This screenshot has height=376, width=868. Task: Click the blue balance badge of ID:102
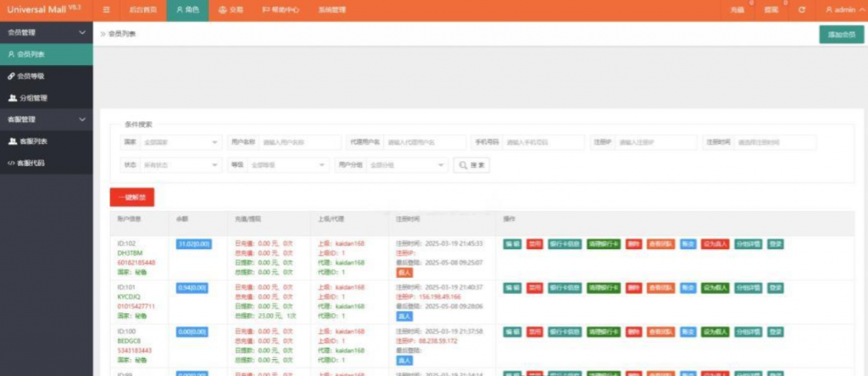coord(194,244)
